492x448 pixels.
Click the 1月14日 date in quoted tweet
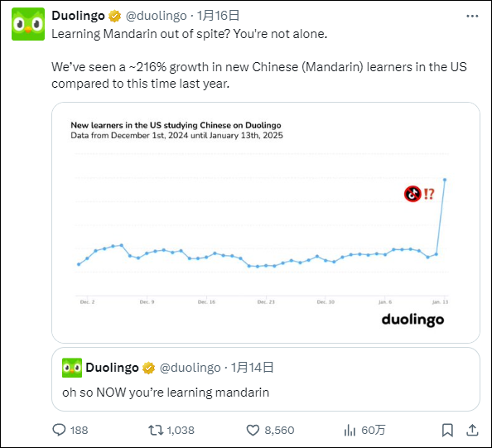[x=253, y=368]
